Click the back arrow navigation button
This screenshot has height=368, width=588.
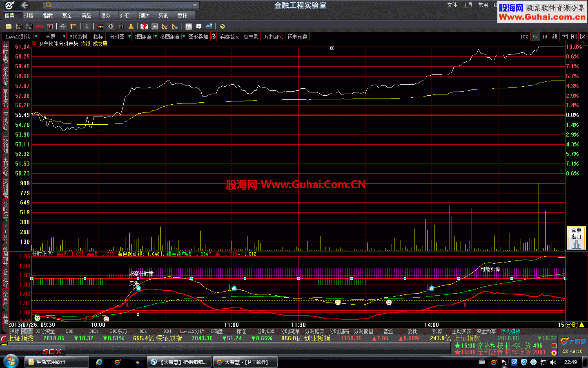pyautogui.click(x=25, y=5)
